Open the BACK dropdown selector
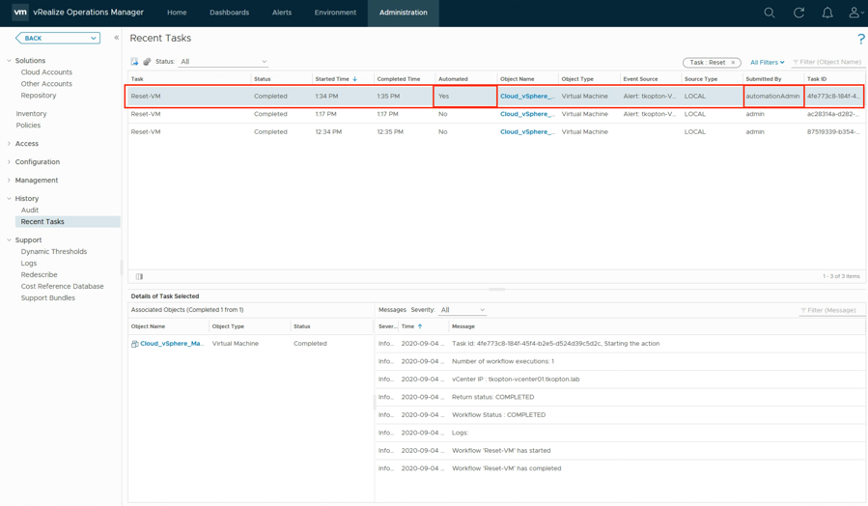 point(58,38)
